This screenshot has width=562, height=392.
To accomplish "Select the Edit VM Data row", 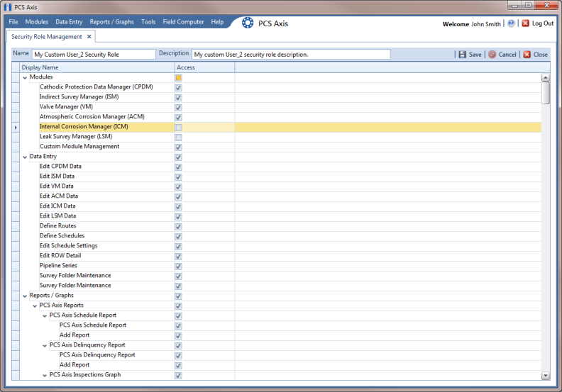I will pos(280,186).
